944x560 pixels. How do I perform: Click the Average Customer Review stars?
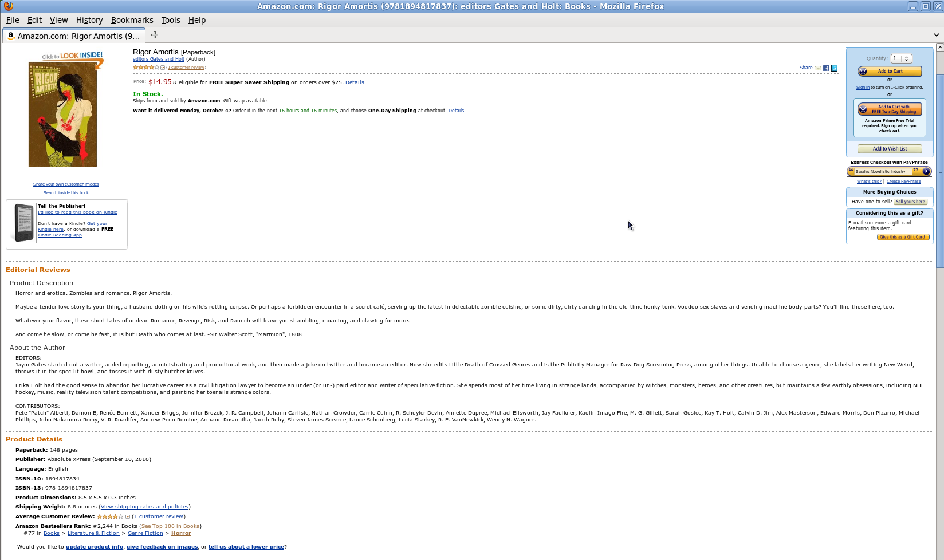coord(110,516)
